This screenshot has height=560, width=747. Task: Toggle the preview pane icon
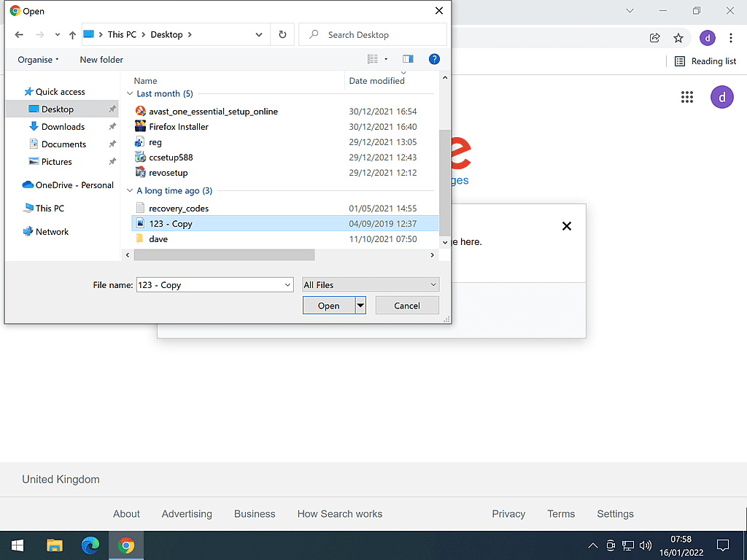408,59
